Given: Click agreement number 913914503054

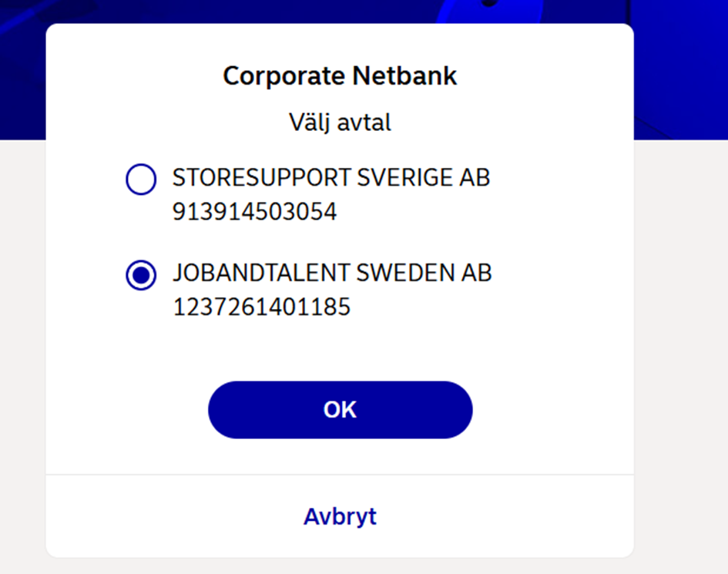Looking at the screenshot, I should pyautogui.click(x=255, y=212).
